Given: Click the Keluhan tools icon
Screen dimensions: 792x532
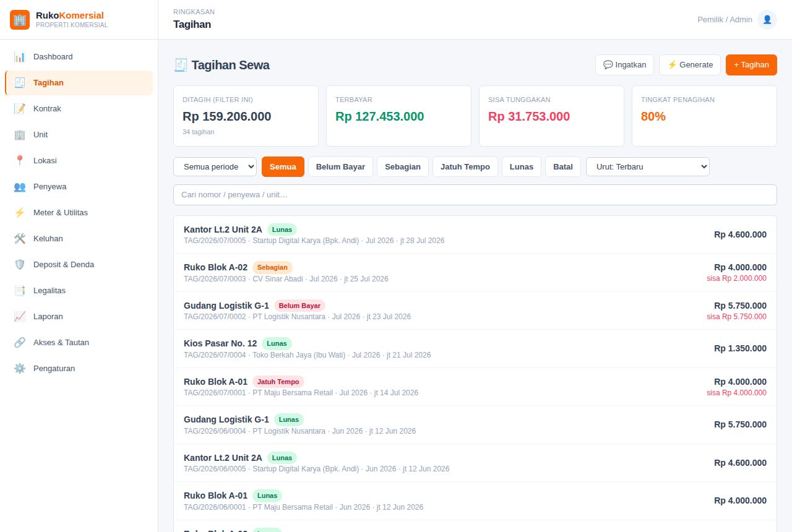Looking at the screenshot, I should [20, 239].
